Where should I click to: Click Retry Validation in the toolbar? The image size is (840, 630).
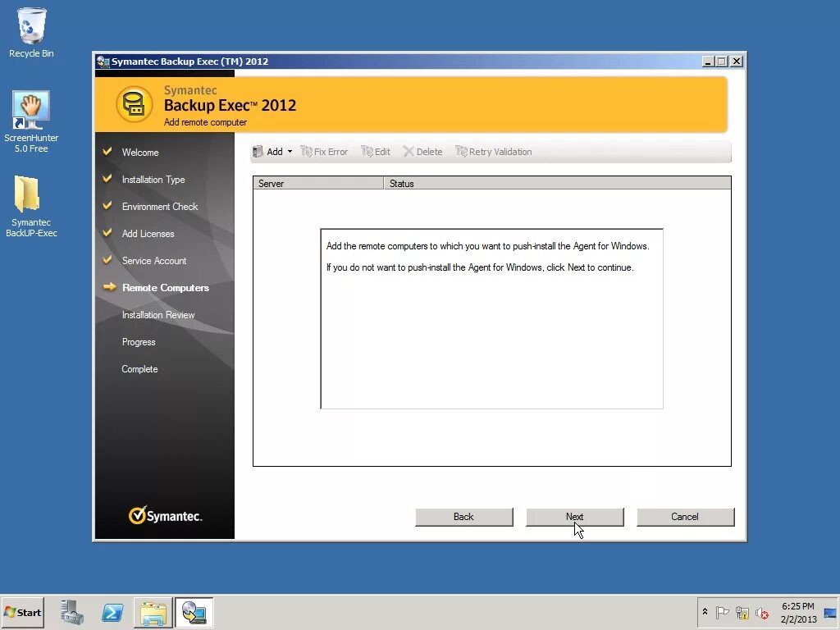(493, 152)
